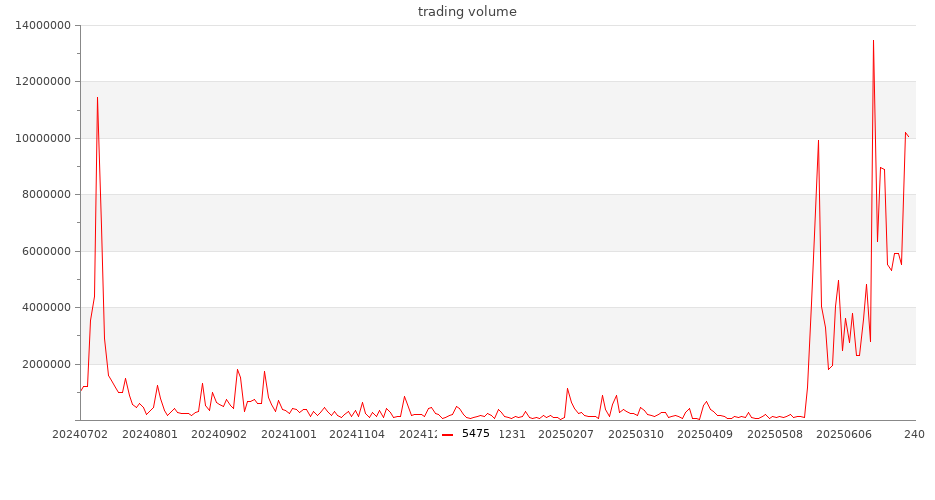The width and height of the screenshot is (935, 500).
Task: Click the 20250207 date label
Action: click(x=566, y=434)
